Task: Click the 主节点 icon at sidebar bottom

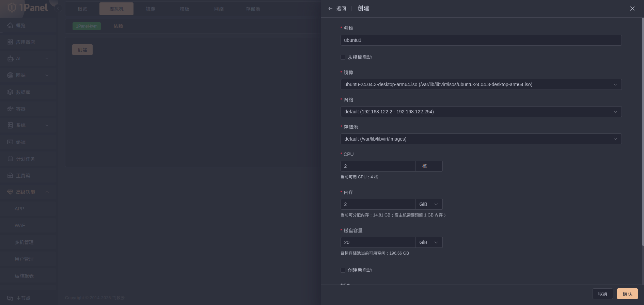Action: point(10,298)
